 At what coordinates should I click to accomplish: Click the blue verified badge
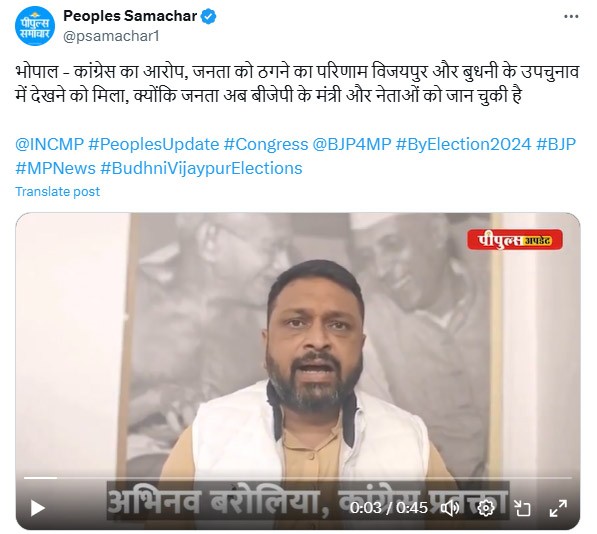tap(208, 16)
